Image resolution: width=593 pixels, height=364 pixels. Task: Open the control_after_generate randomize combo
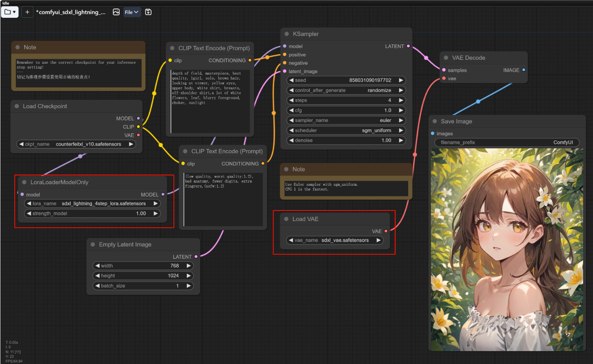click(x=346, y=90)
